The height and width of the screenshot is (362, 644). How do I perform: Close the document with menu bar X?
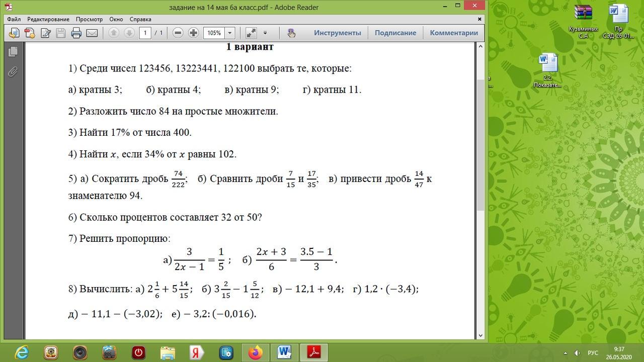point(480,19)
